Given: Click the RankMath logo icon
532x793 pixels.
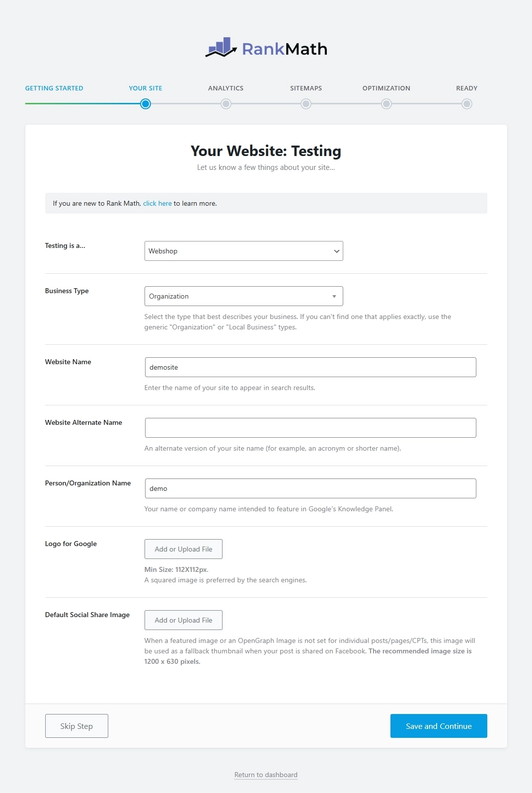Looking at the screenshot, I should pos(221,48).
